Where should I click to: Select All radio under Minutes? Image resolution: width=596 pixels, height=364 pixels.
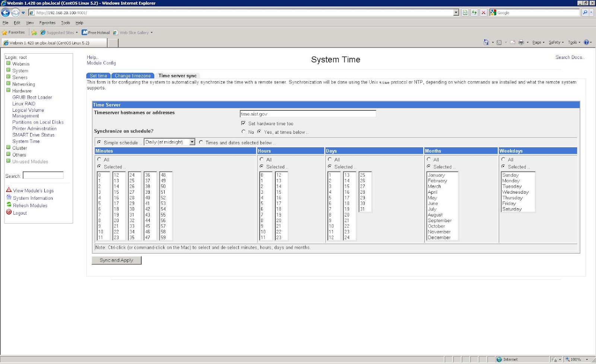pyautogui.click(x=99, y=159)
